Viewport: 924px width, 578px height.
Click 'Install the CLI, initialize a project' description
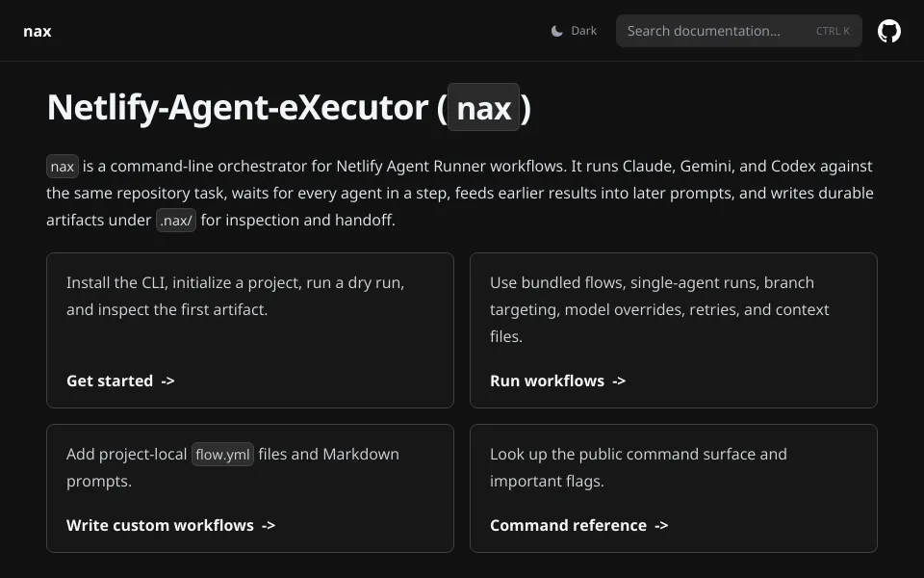[x=235, y=296]
